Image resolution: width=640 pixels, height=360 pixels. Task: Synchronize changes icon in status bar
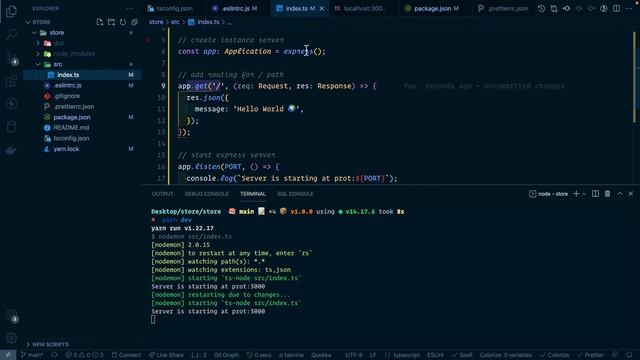54,355
